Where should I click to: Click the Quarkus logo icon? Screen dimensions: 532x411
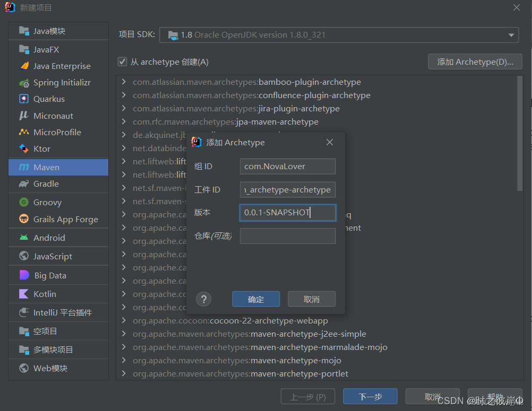[x=24, y=99]
